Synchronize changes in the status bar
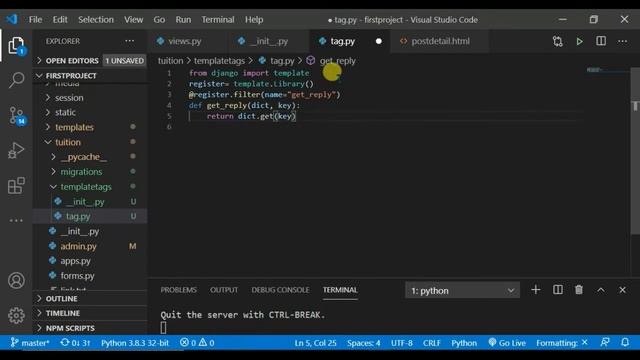Viewport: 640px width, 360px height. click(75, 343)
